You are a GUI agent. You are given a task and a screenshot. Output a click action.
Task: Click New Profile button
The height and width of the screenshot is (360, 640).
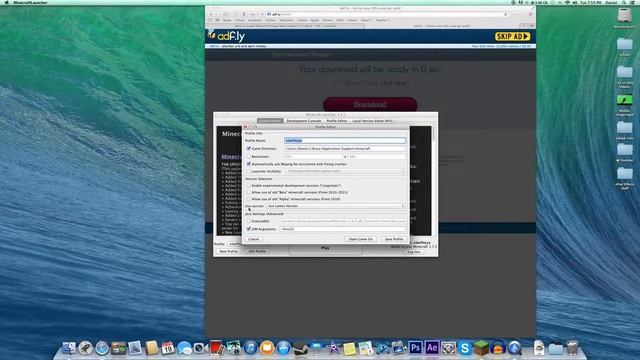229,251
